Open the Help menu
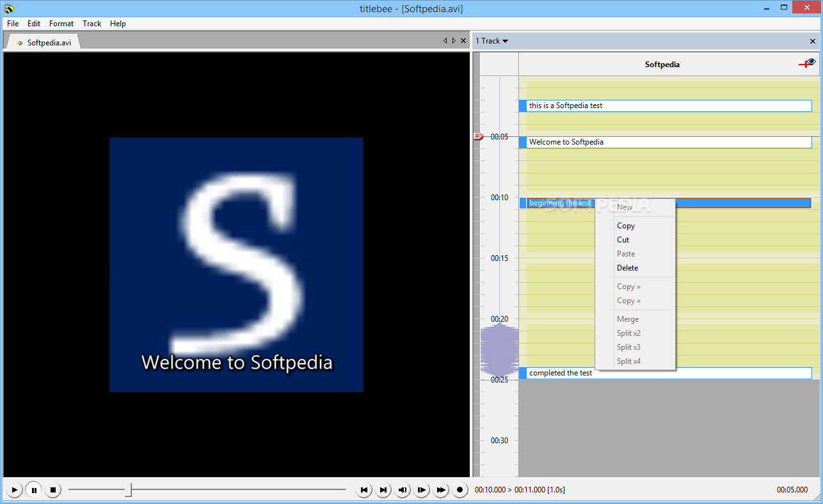This screenshot has height=504, width=823. tap(118, 24)
